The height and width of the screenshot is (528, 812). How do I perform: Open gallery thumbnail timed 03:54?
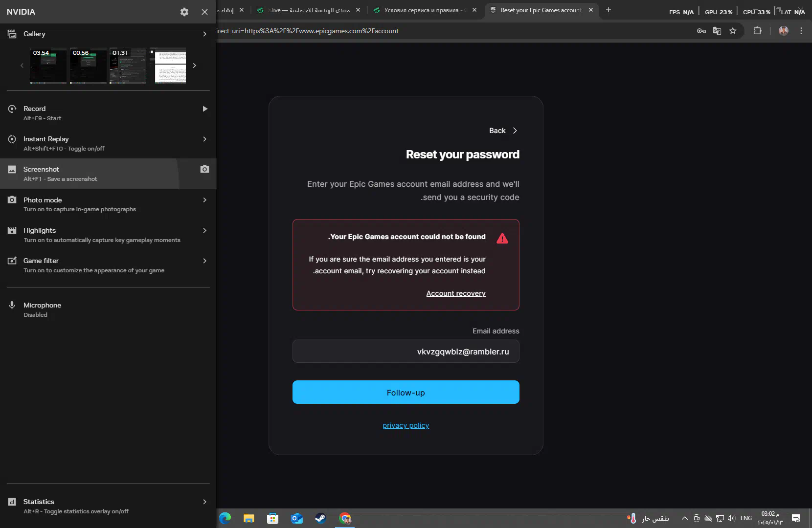pos(48,66)
